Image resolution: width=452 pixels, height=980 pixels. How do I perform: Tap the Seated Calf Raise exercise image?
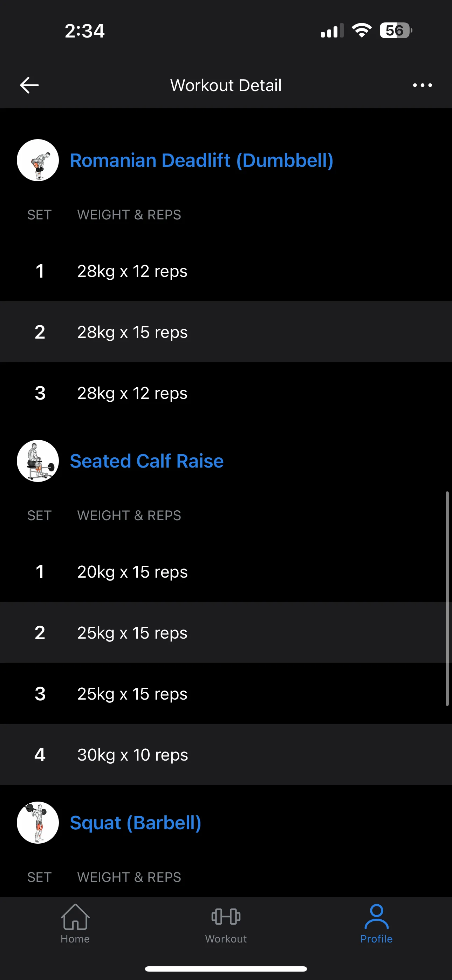tap(38, 461)
